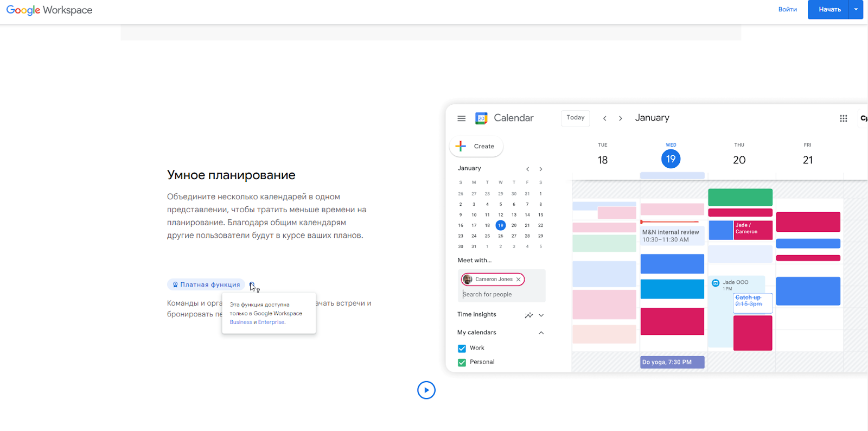The image size is (868, 431).
Task: Click the Начать button
Action: click(829, 9)
